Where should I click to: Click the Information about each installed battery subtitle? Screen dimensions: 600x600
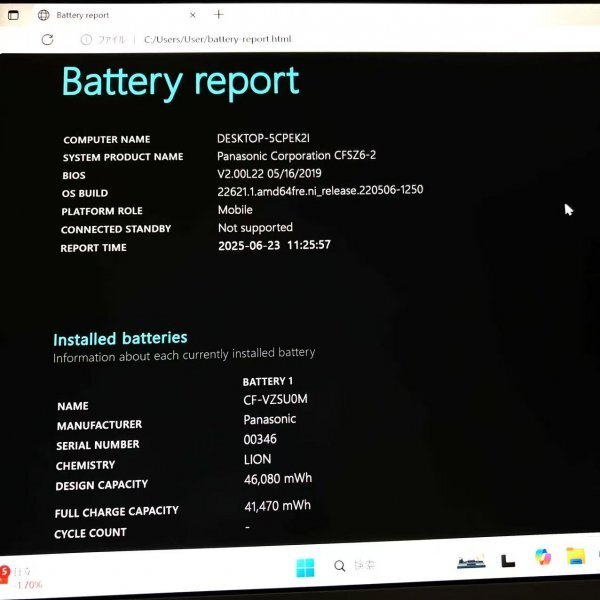(x=184, y=355)
